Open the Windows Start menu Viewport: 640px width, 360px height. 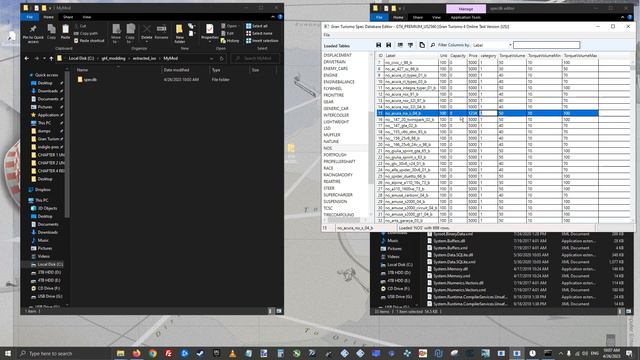(x=7, y=353)
